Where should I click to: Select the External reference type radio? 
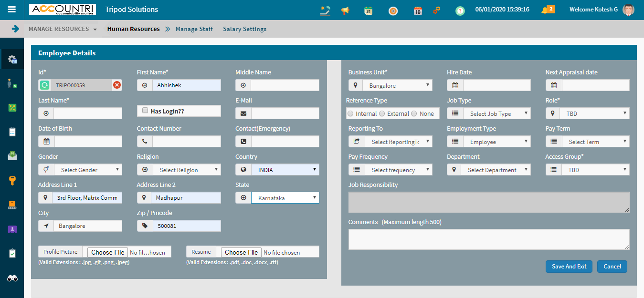click(382, 113)
